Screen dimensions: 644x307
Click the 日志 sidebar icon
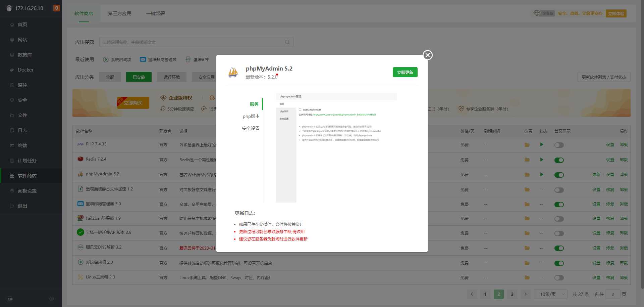click(x=12, y=130)
